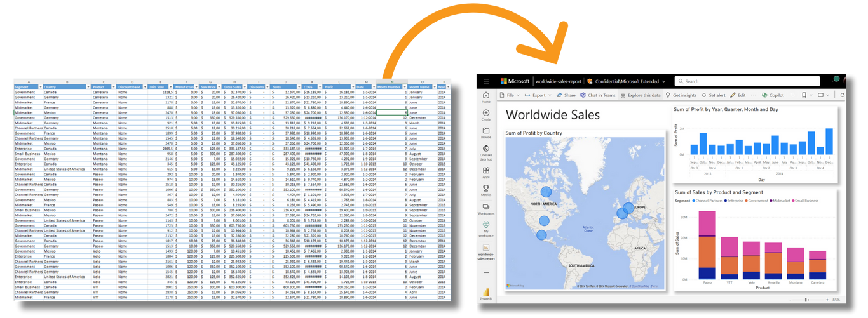Screen dimensions: 868x318
Task: Open the Product column filter dropdown
Action: [114, 87]
